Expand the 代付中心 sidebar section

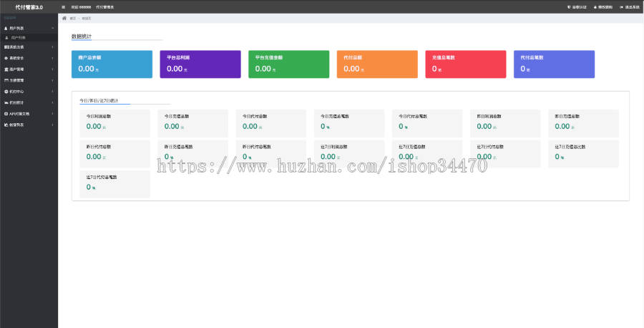[x=29, y=92]
